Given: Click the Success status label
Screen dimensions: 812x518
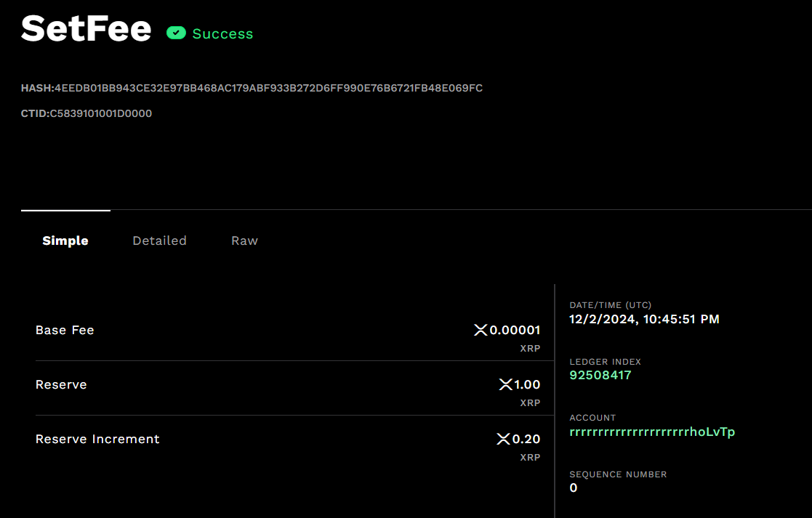Looking at the screenshot, I should (x=222, y=33).
